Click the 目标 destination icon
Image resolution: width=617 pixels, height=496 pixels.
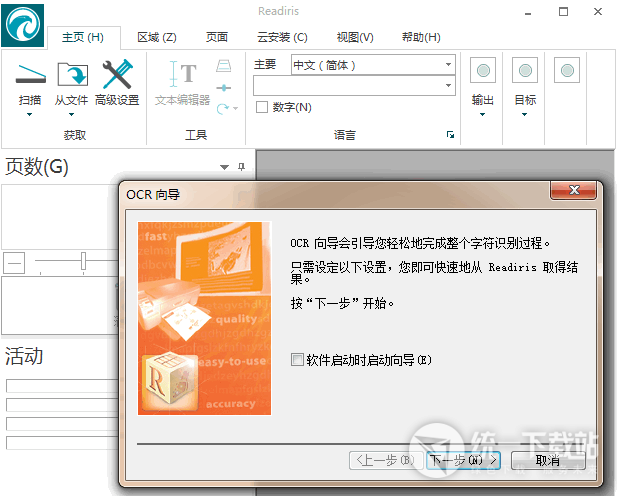point(525,70)
